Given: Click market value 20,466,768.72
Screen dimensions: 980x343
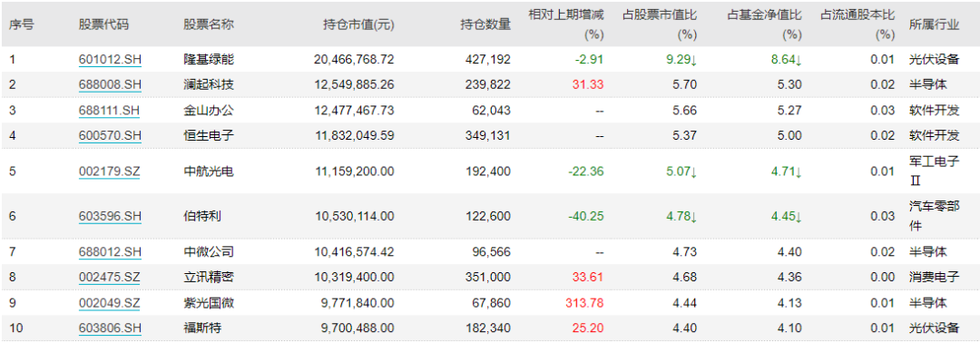Looking at the screenshot, I should [x=354, y=60].
